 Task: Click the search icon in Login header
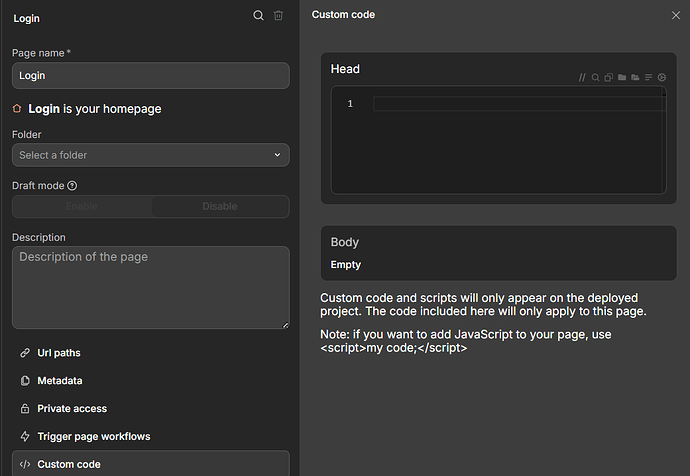258,16
